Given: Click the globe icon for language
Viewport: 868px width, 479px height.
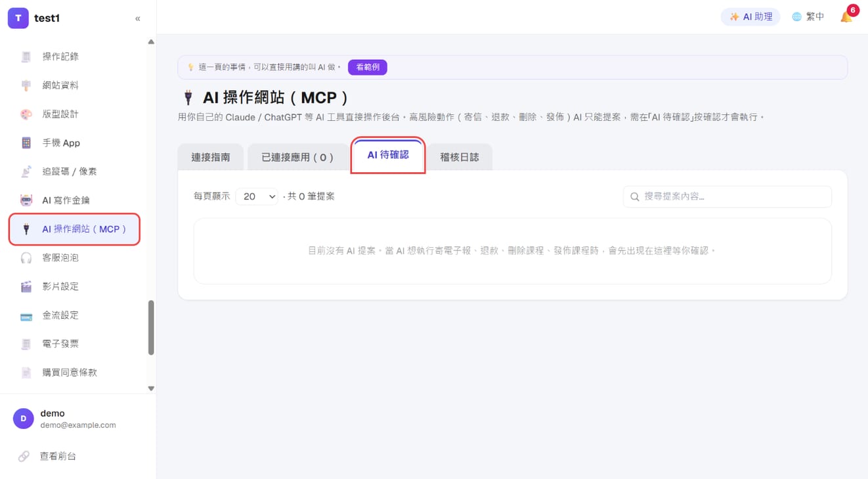Looking at the screenshot, I should pyautogui.click(x=796, y=17).
